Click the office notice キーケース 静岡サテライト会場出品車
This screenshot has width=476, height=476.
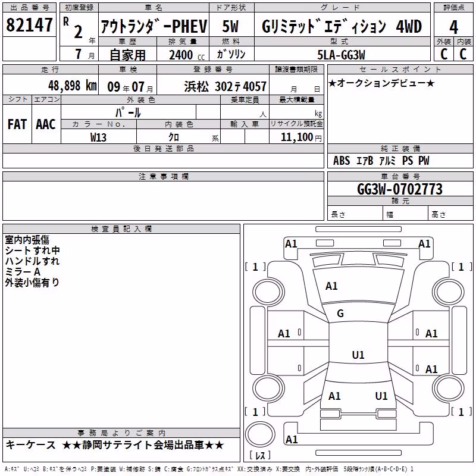(x=115, y=445)
